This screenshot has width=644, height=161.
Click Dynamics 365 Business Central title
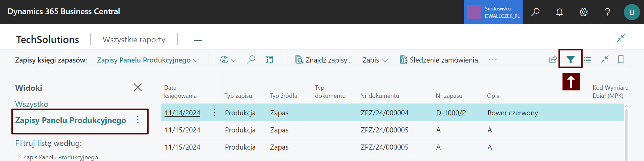tap(64, 11)
